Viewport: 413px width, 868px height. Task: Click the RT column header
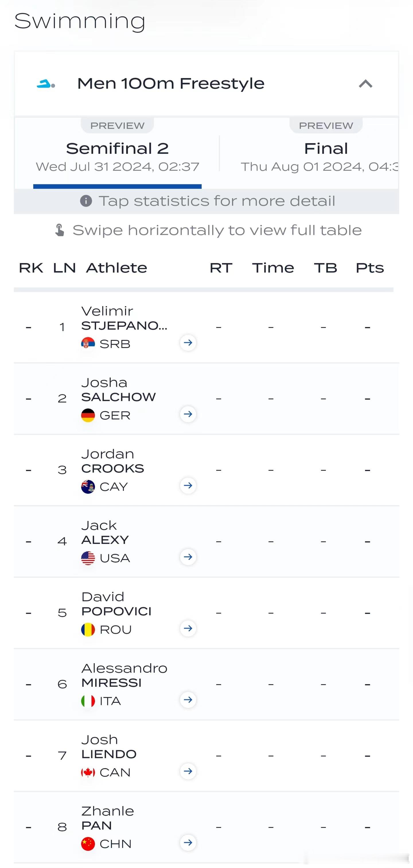pos(221,268)
